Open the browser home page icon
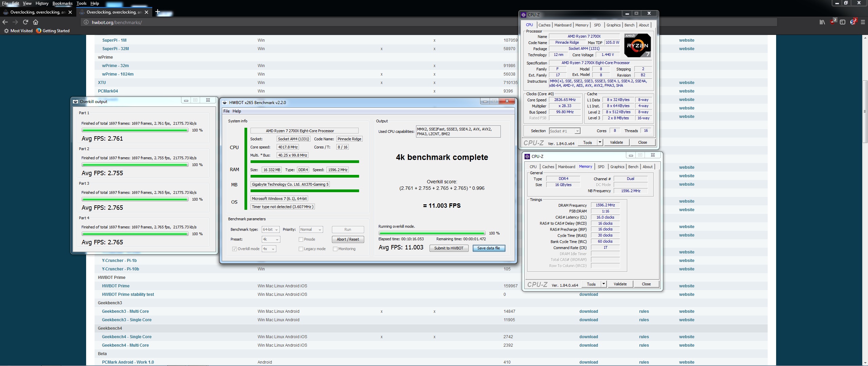The width and height of the screenshot is (868, 366). coord(36,22)
